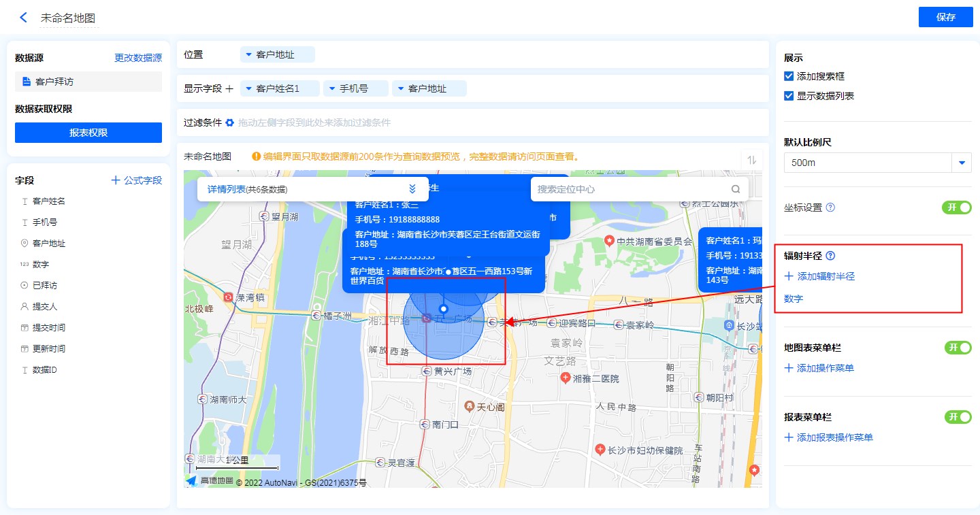
Task: Turn off the 坐标设置 toggle
Action: [x=956, y=207]
